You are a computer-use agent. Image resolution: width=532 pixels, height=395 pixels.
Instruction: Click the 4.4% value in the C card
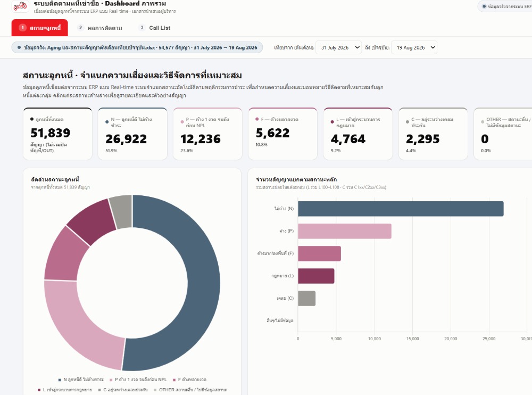tap(411, 151)
